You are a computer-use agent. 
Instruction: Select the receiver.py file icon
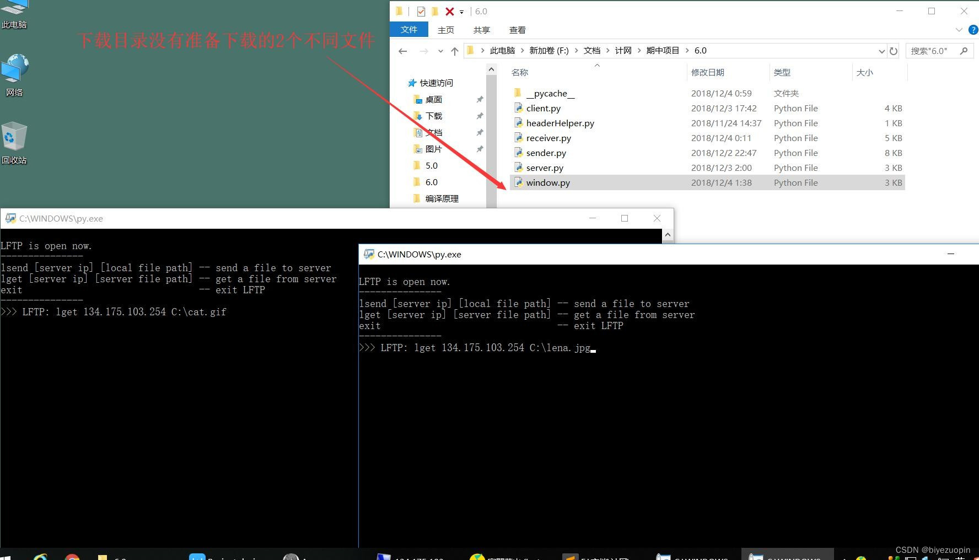pos(518,138)
